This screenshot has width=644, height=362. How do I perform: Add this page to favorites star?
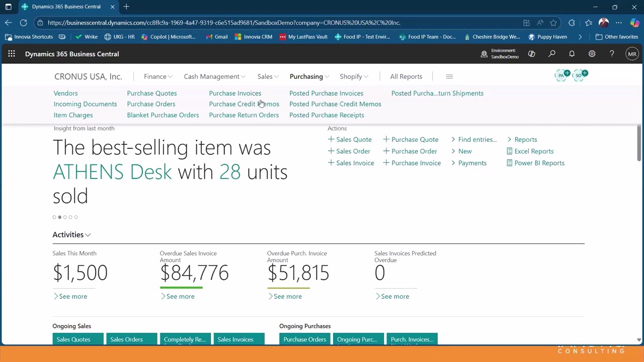553,23
